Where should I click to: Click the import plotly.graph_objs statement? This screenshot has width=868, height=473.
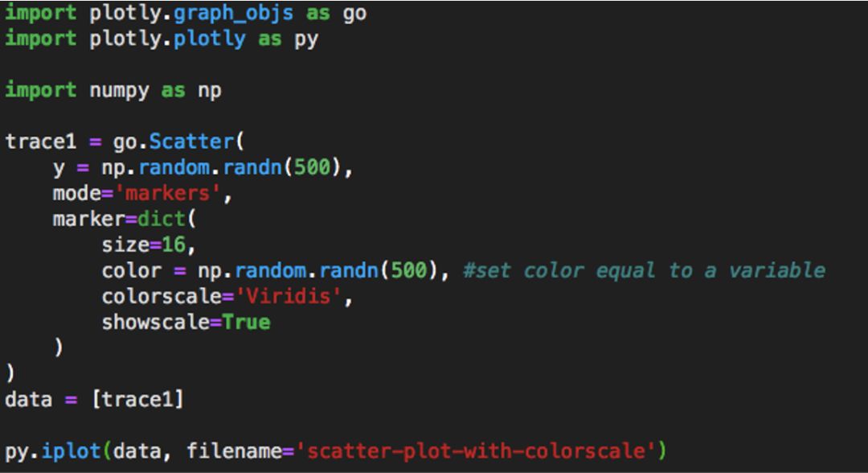145,13
